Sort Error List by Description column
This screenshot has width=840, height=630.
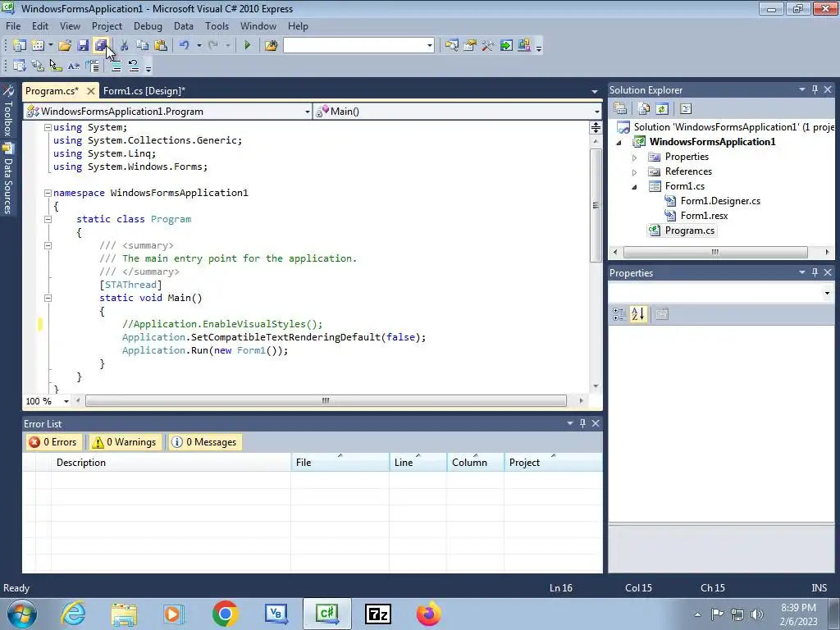pos(171,463)
